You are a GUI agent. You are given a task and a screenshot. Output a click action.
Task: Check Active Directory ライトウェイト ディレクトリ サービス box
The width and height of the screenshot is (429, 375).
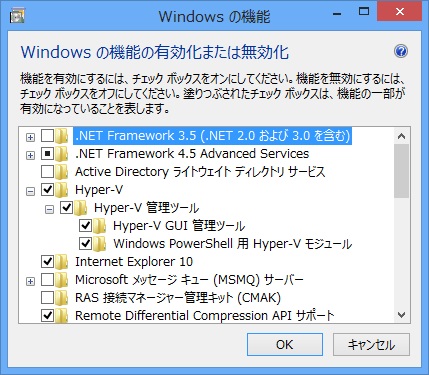coord(47,172)
